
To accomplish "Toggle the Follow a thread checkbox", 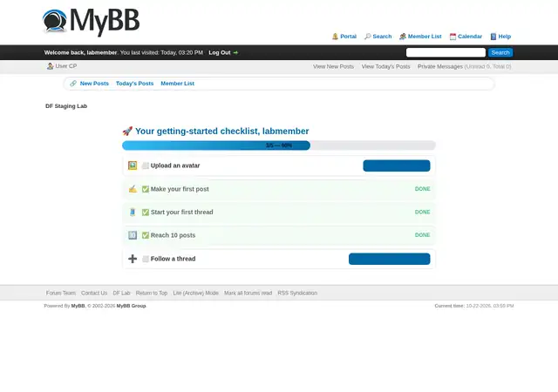I will pos(146,259).
